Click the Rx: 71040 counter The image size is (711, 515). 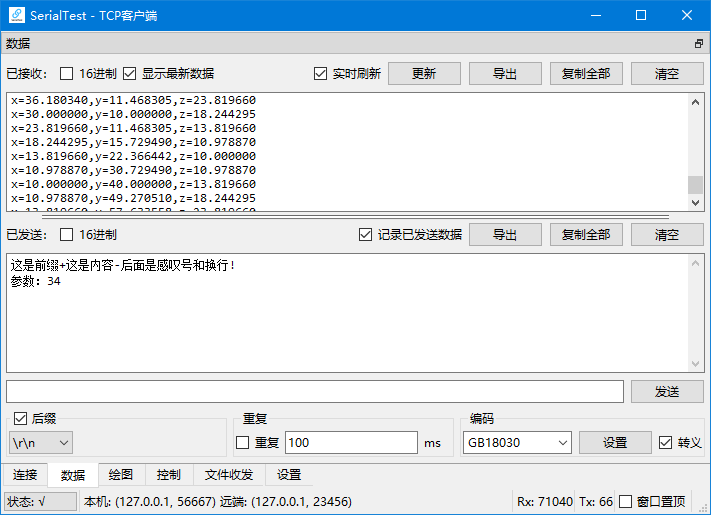[x=545, y=501]
